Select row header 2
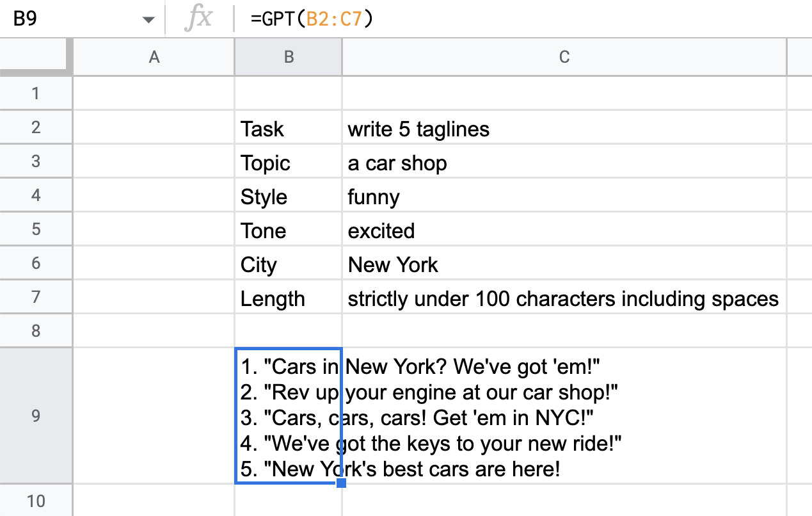This screenshot has height=516, width=812. pyautogui.click(x=35, y=129)
